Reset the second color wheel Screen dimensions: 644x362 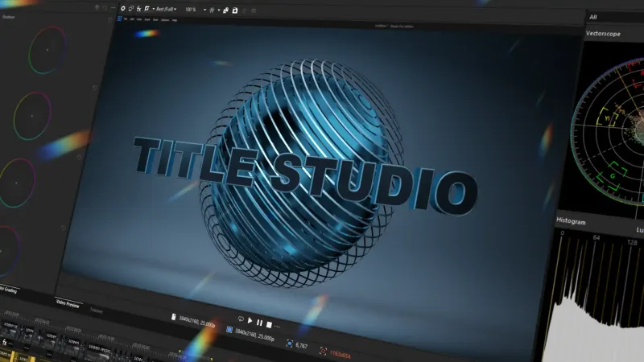(x=95, y=88)
